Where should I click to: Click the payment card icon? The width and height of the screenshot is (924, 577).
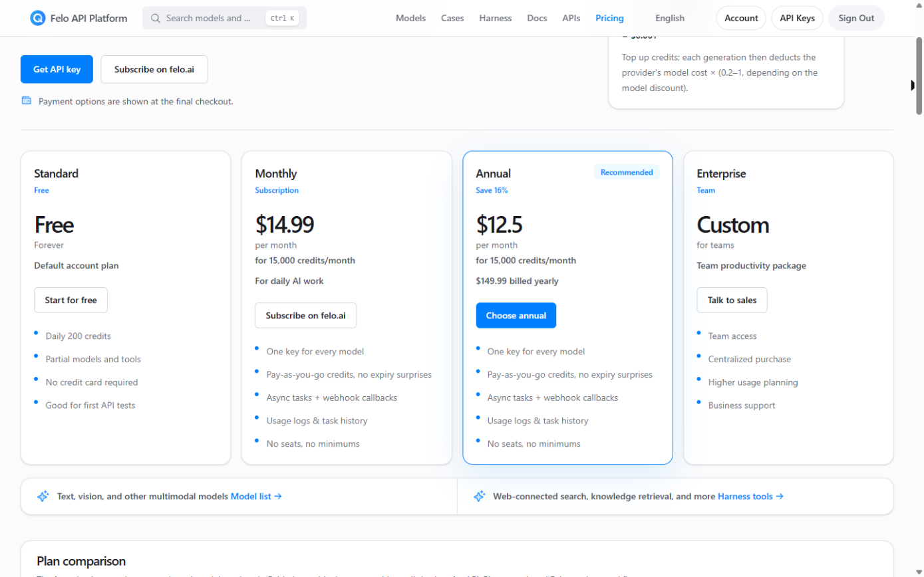(x=27, y=101)
